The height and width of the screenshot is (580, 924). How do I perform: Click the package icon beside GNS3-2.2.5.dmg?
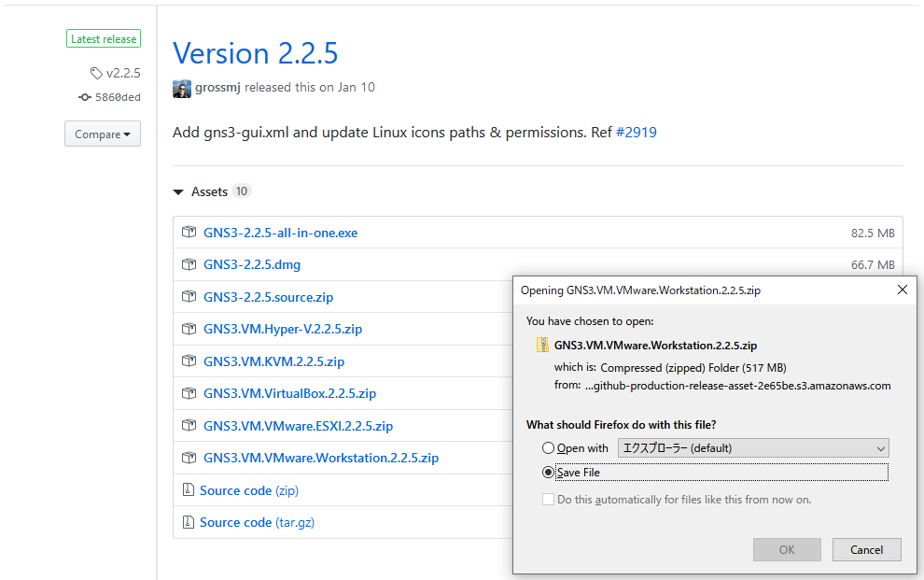(x=189, y=264)
